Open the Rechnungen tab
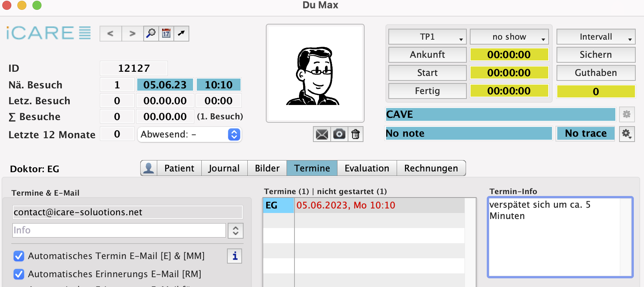644x287 pixels. point(431,168)
